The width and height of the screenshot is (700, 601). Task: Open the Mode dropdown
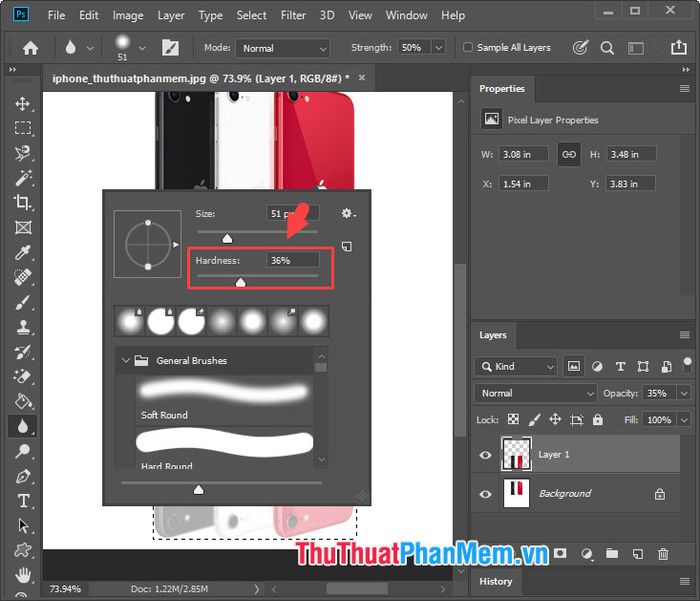pos(283,48)
